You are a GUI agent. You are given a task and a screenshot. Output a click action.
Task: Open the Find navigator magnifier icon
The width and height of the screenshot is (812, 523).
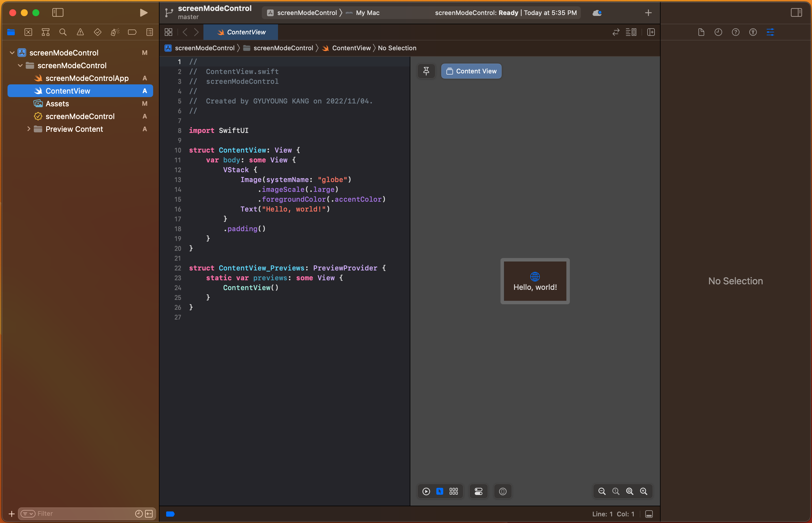pos(63,32)
